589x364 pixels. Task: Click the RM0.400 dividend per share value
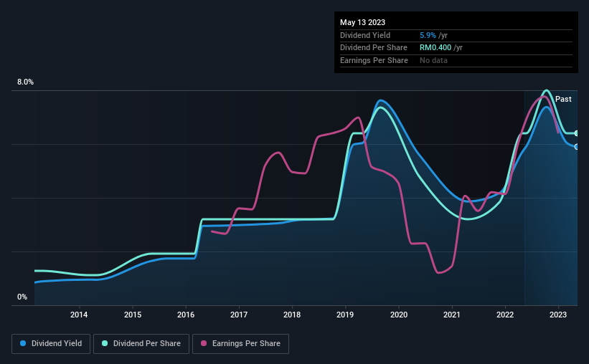coord(435,48)
